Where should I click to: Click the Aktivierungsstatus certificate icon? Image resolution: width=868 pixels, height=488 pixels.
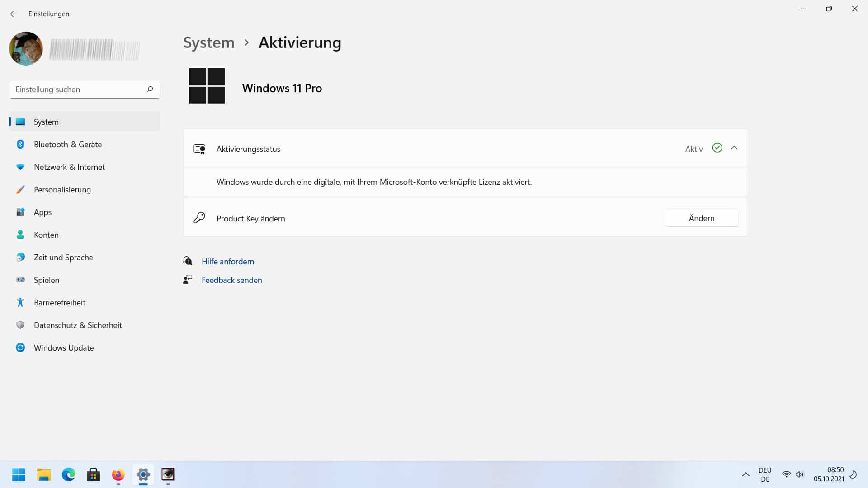[x=199, y=149]
